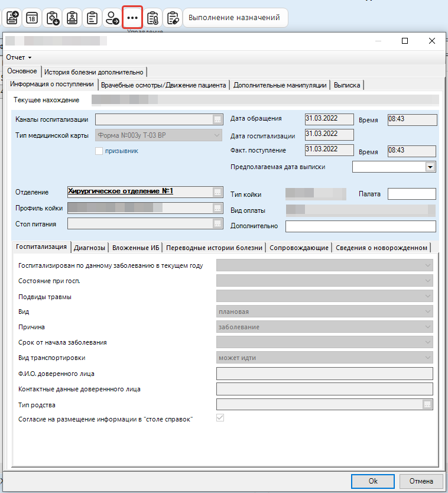Open the patient ID card clipboard icon
This screenshot has height=493, width=448.
(x=72, y=18)
